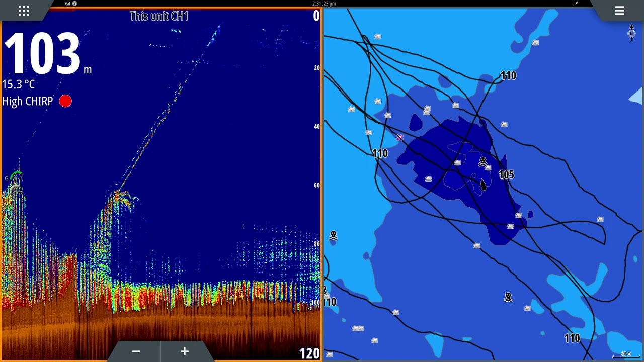Tap the 2:31:23 pm clock
The image size is (644, 362).
(x=324, y=4)
